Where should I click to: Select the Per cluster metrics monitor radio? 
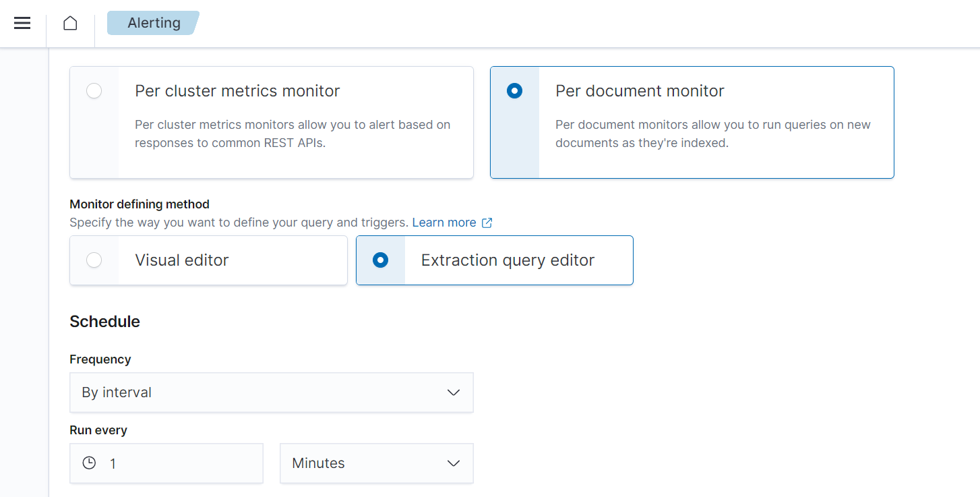(94, 91)
